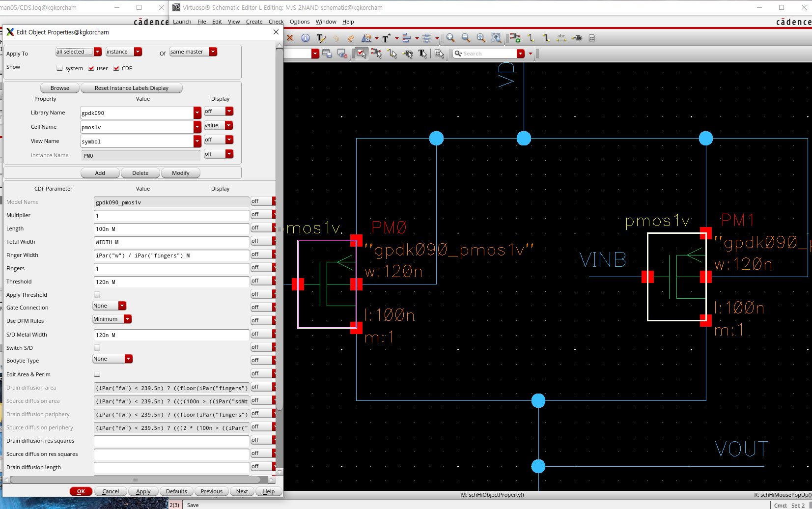
Task: Select the Create Pin icon
Action: click(577, 38)
